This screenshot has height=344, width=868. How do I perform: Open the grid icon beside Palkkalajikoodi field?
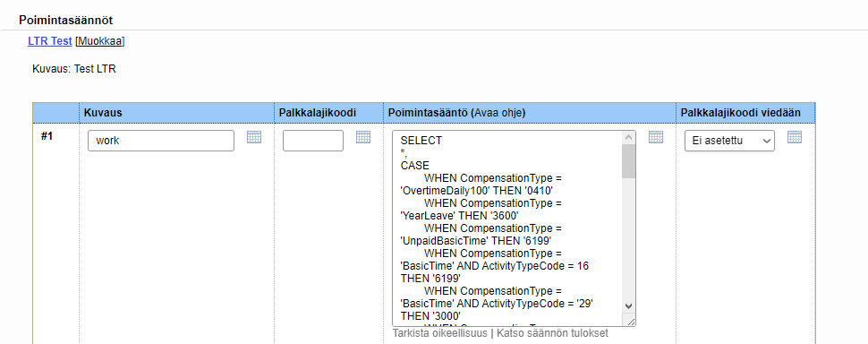tap(363, 137)
